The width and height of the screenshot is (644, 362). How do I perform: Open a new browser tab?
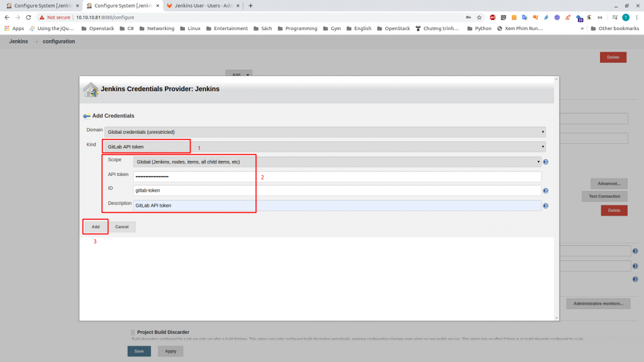pyautogui.click(x=250, y=6)
